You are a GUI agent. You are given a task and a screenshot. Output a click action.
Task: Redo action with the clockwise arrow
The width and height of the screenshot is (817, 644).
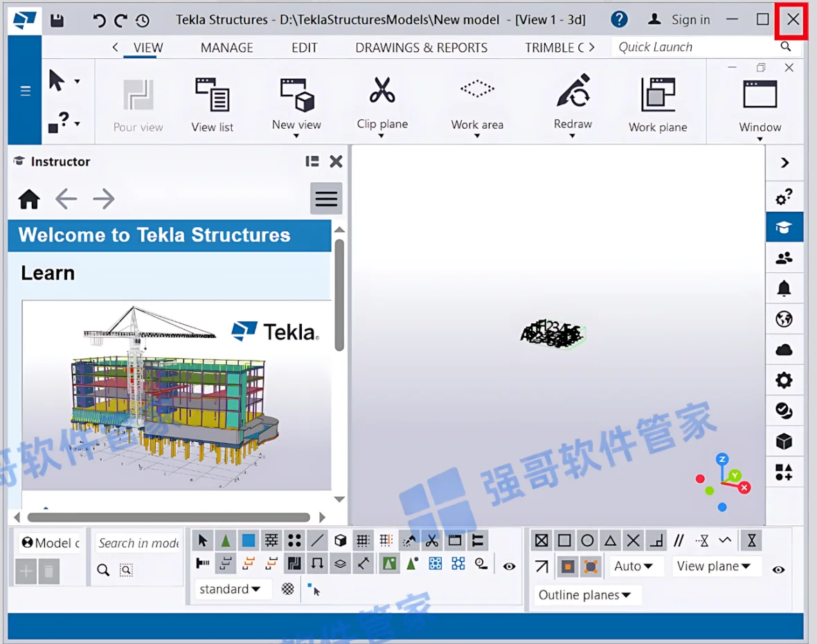tap(121, 20)
